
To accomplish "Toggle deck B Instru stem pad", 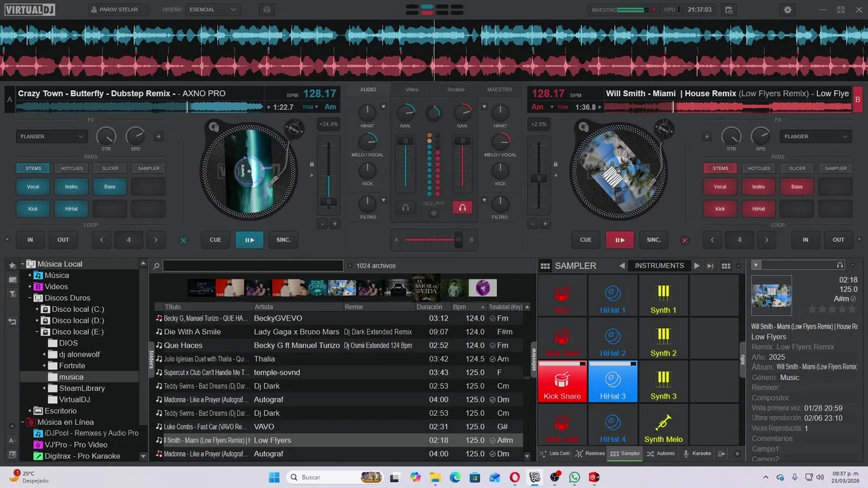I will pyautogui.click(x=758, y=186).
